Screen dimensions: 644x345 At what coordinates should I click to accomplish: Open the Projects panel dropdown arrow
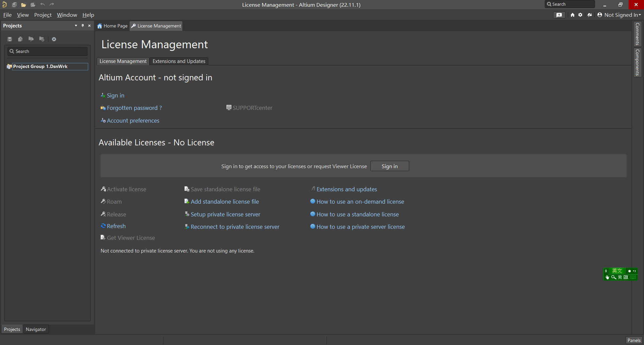click(x=76, y=26)
